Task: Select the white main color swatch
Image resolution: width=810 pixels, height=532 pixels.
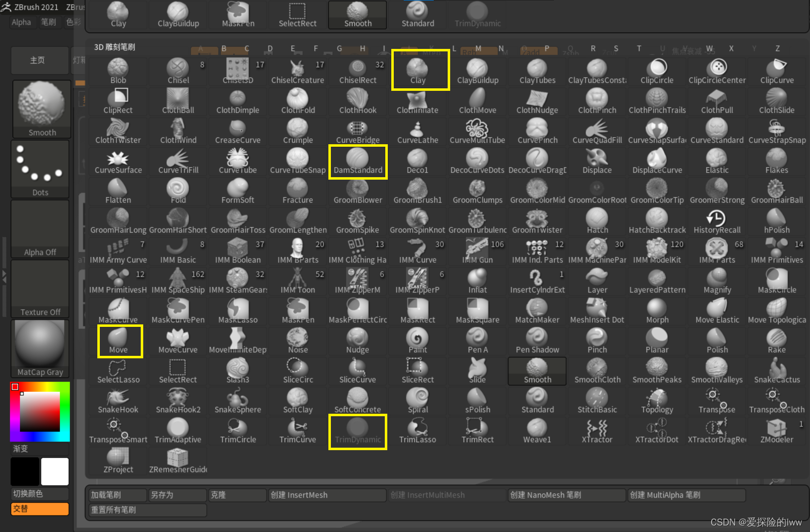Action: (55, 471)
